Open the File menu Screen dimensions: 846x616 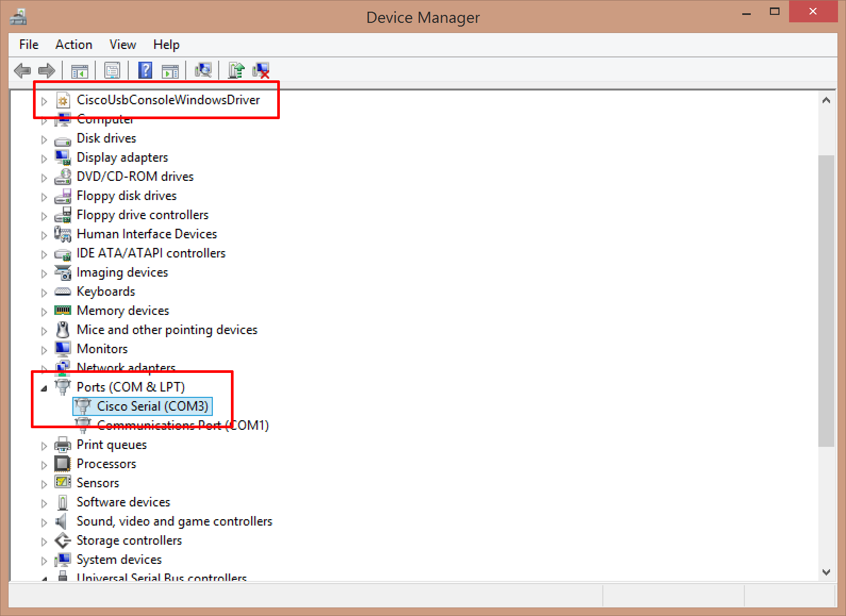29,45
